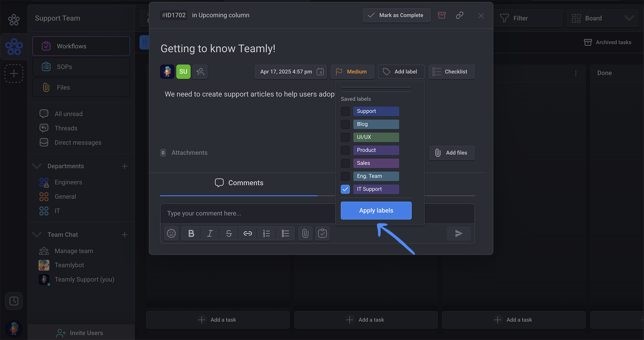Open the Engineers department
644x340 pixels.
click(68, 182)
